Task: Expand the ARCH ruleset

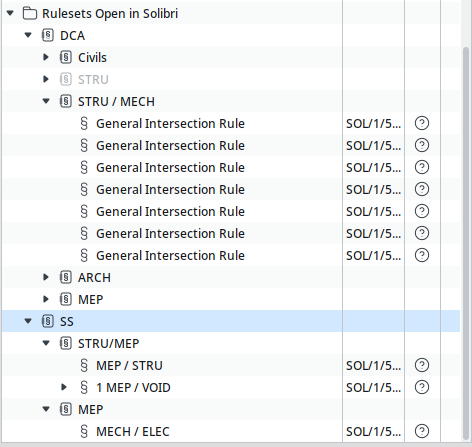Action: tap(46, 277)
